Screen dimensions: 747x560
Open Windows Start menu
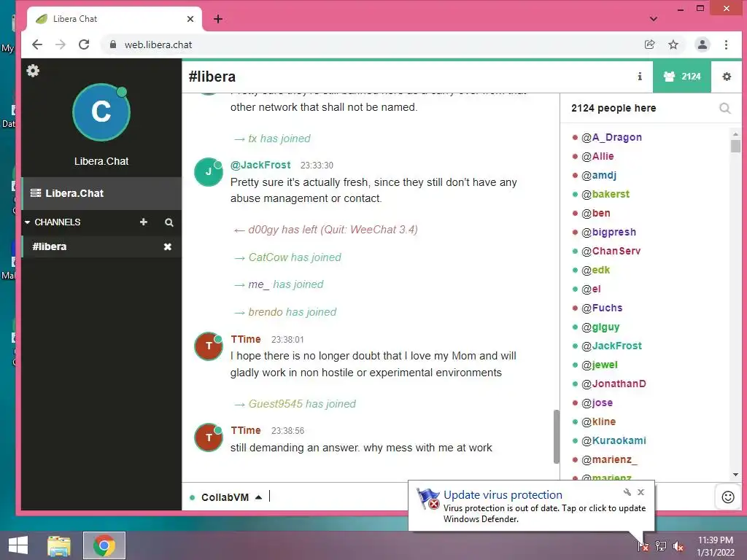tap(18, 545)
